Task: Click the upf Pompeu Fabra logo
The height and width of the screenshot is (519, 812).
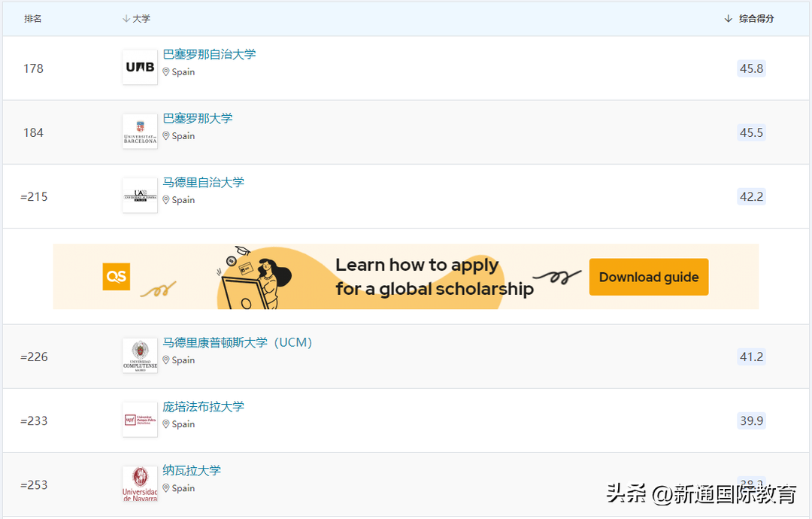Action: tap(139, 419)
